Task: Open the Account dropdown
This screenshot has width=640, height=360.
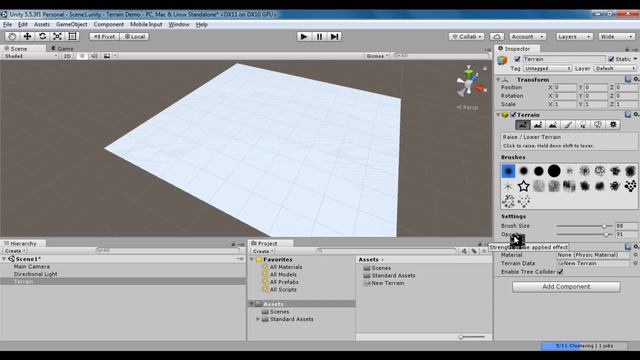Action: pyautogui.click(x=527, y=36)
